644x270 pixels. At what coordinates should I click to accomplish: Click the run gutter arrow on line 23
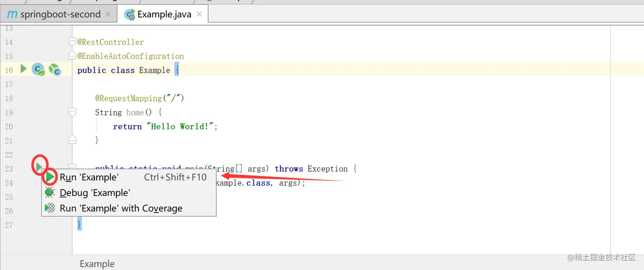(x=39, y=167)
